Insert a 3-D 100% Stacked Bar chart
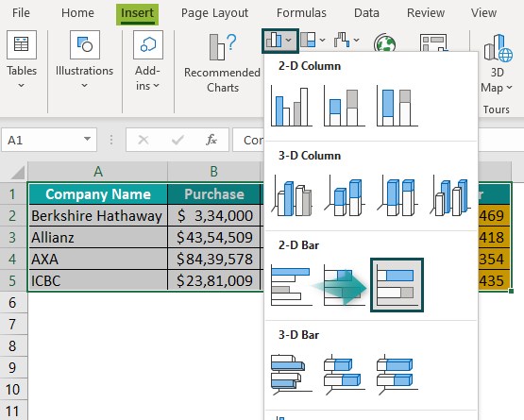The image size is (524, 420). 397,375
